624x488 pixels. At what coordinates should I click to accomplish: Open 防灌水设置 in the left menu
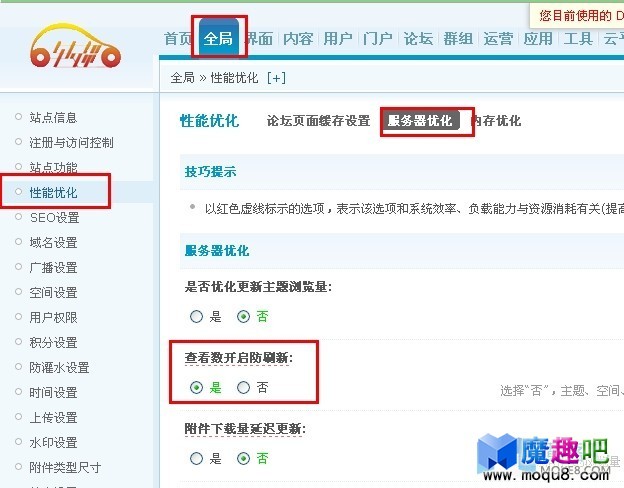point(59,367)
